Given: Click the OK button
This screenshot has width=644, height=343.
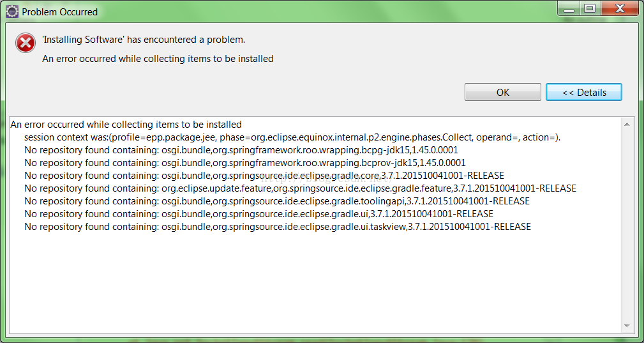Looking at the screenshot, I should pyautogui.click(x=502, y=92).
